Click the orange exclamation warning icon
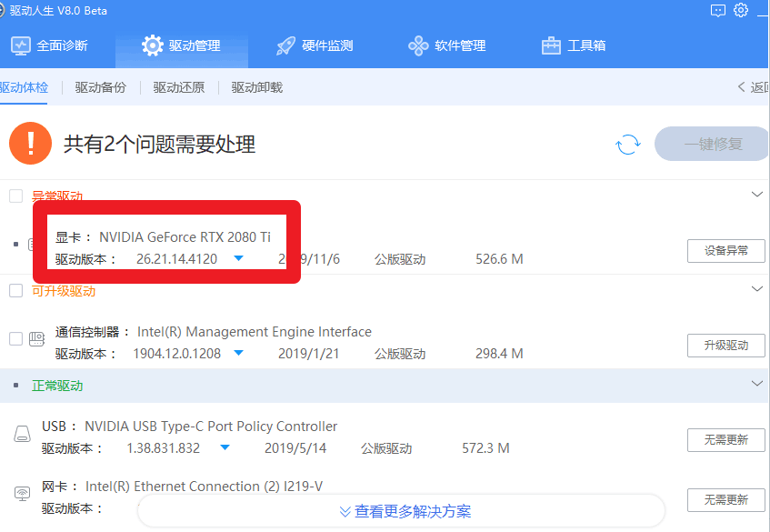 click(x=30, y=144)
